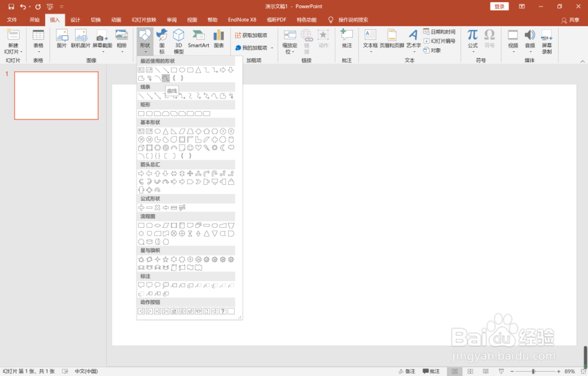Click the 登录 sign-in button
Screen dimensions: 588x376
[499, 6]
